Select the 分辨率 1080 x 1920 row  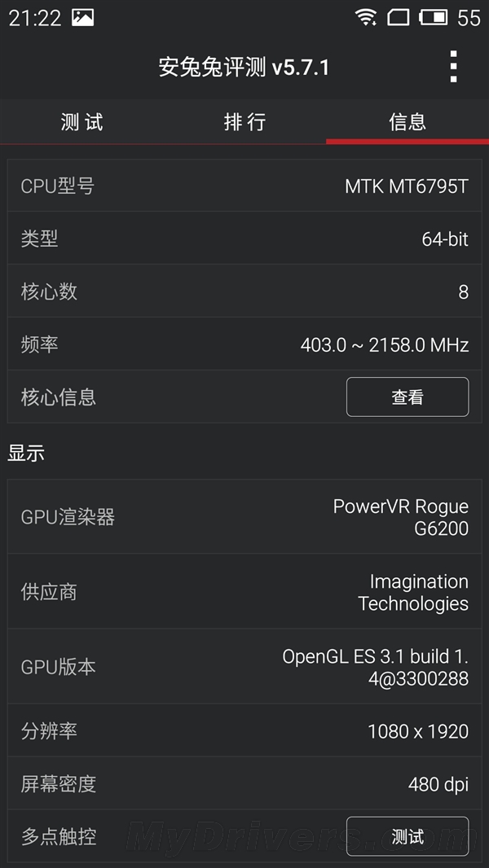[x=244, y=730]
